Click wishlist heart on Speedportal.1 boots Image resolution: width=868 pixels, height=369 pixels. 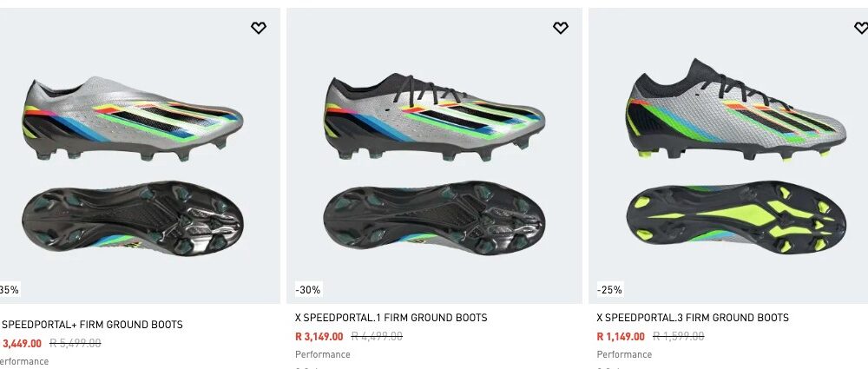561,28
